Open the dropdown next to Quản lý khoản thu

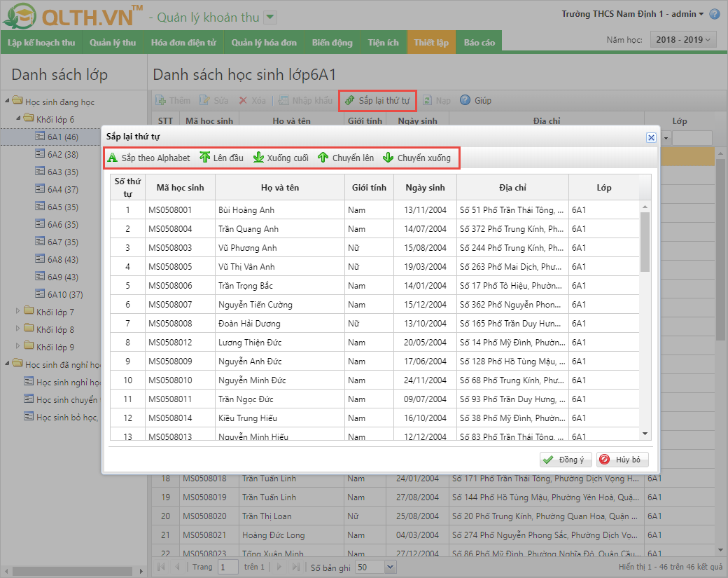(x=271, y=18)
